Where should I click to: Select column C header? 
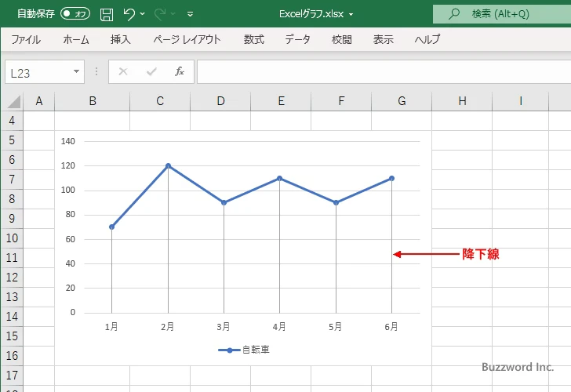[160, 101]
